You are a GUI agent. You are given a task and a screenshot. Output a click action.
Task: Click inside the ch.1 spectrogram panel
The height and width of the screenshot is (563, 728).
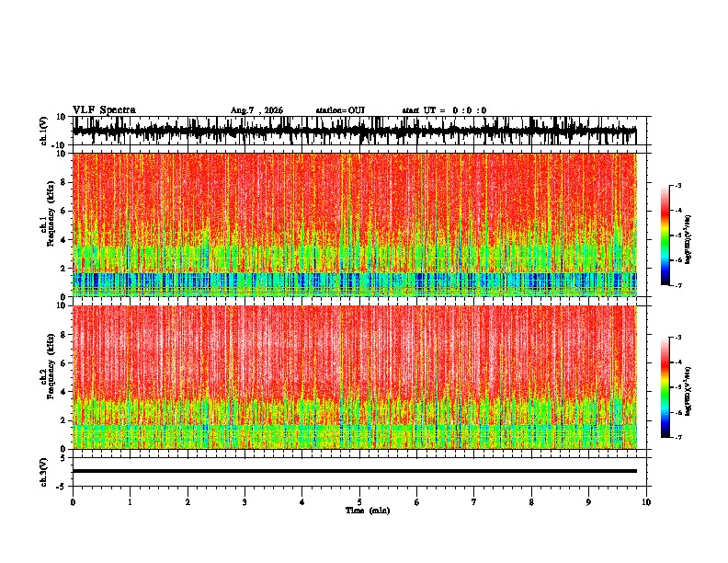(354, 224)
